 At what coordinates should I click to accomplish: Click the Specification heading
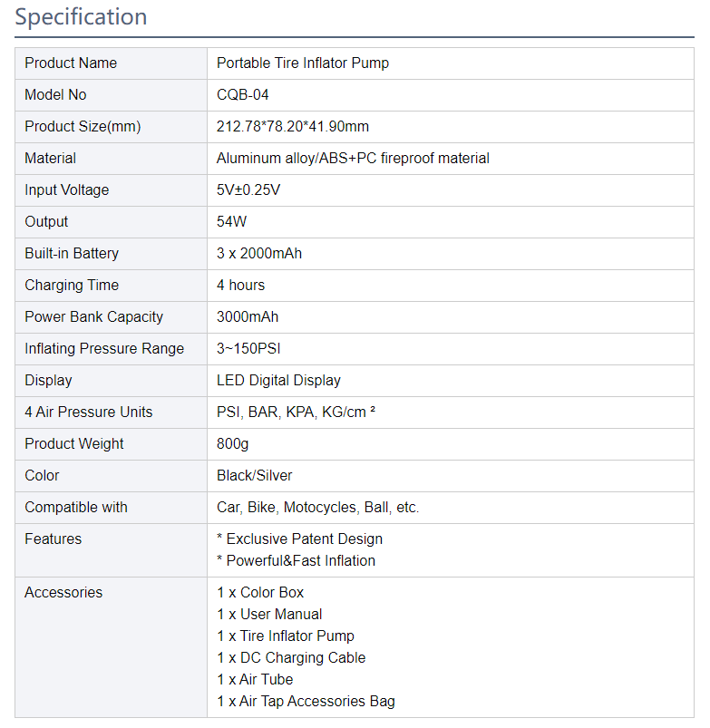[x=81, y=17]
